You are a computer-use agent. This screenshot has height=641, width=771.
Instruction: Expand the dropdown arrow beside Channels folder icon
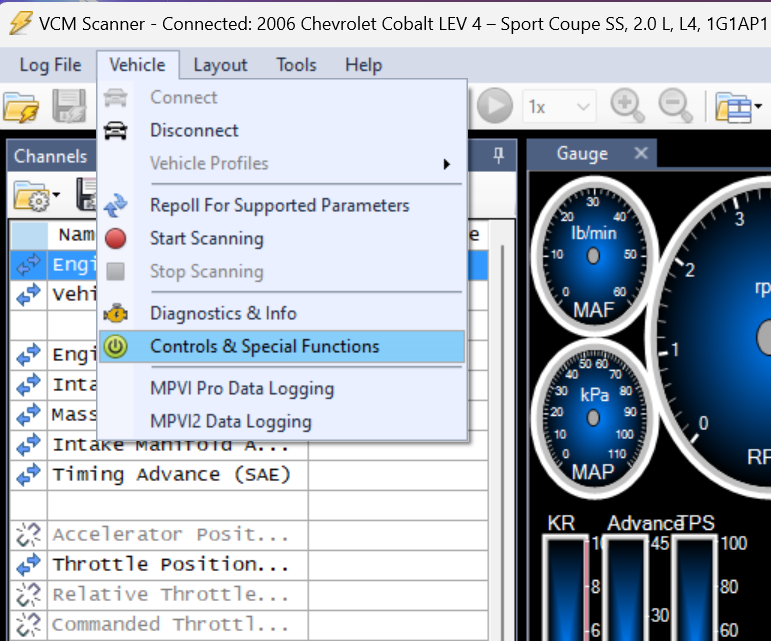click(56, 195)
